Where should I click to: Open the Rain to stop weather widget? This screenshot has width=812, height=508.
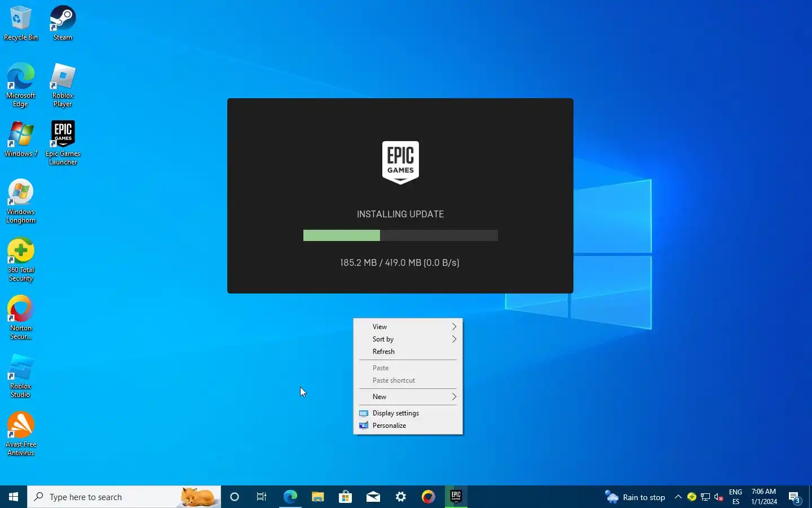pyautogui.click(x=635, y=497)
